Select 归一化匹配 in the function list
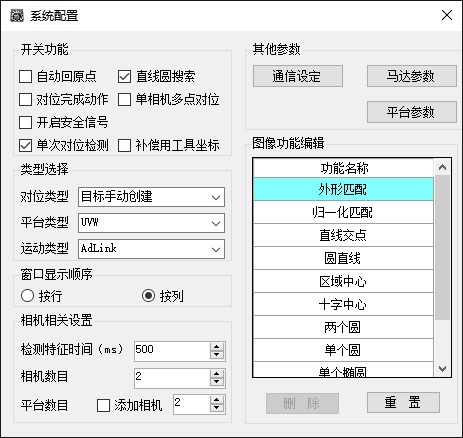Image resolution: width=463 pixels, height=438 pixels. (343, 212)
